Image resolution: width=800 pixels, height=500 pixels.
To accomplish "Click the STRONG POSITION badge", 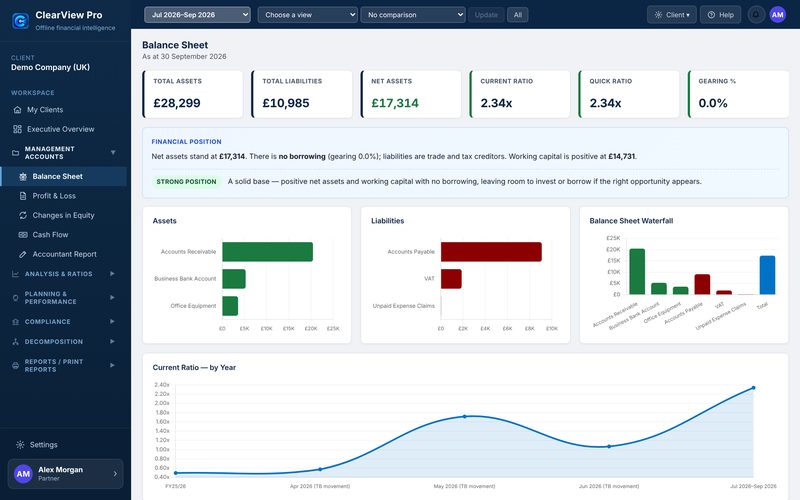I will pos(186,182).
